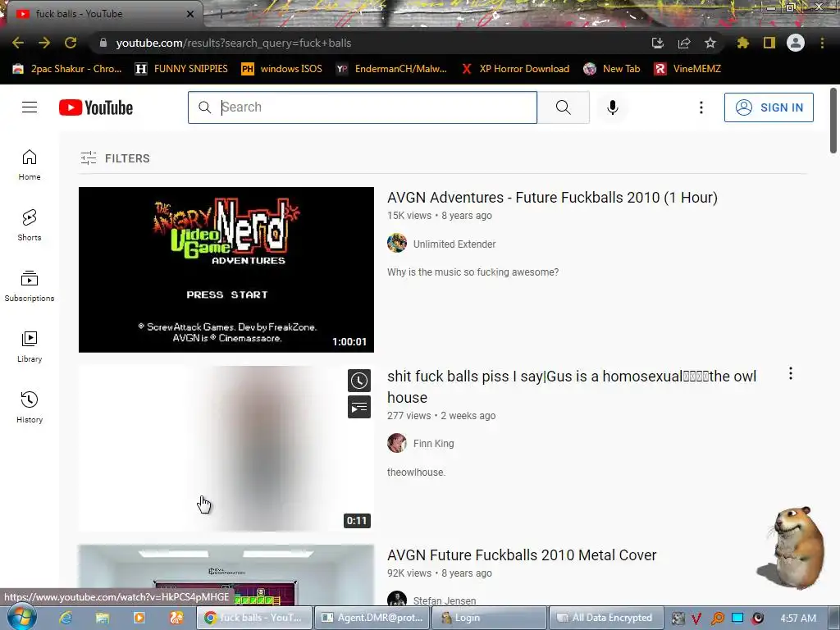This screenshot has height=630, width=840.
Task: Go to the YouTube logo home link
Action: (96, 107)
